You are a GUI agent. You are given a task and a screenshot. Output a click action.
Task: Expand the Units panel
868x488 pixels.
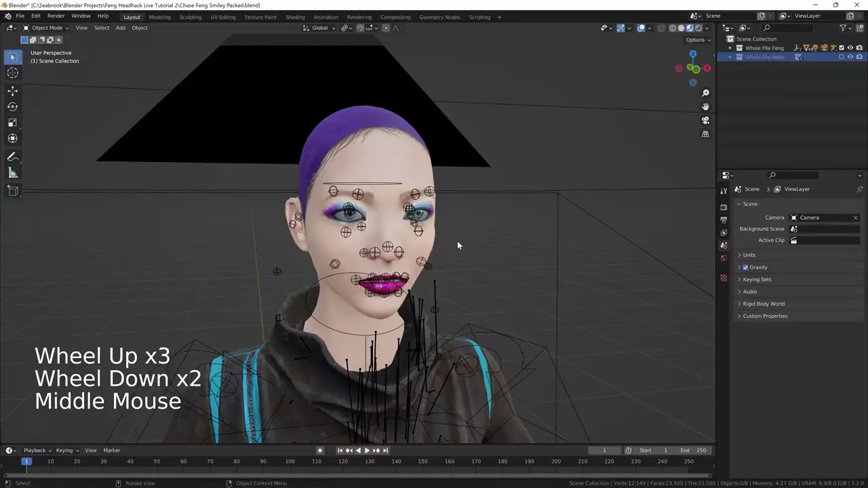coord(749,255)
